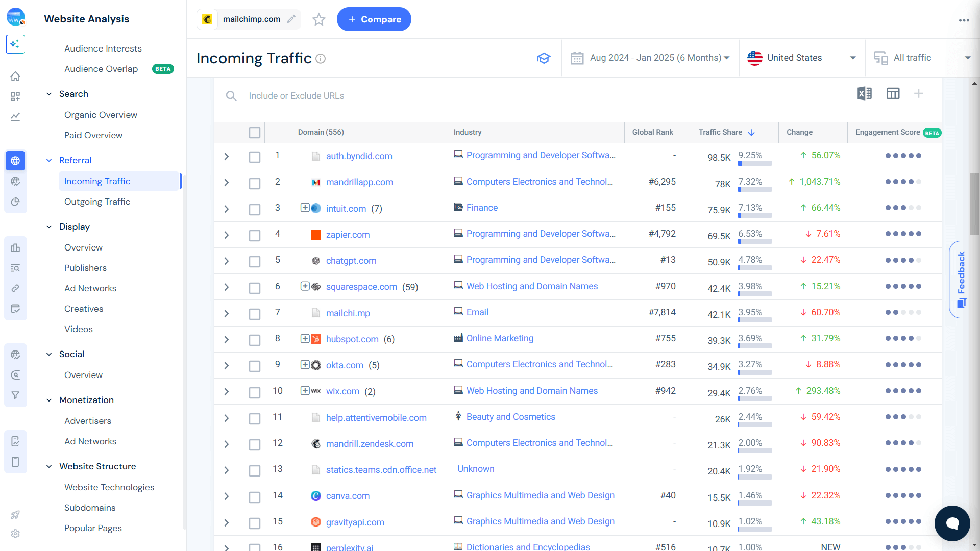The height and width of the screenshot is (551, 980).
Task: Open the three-dot options menu top right
Action: pyautogui.click(x=964, y=20)
